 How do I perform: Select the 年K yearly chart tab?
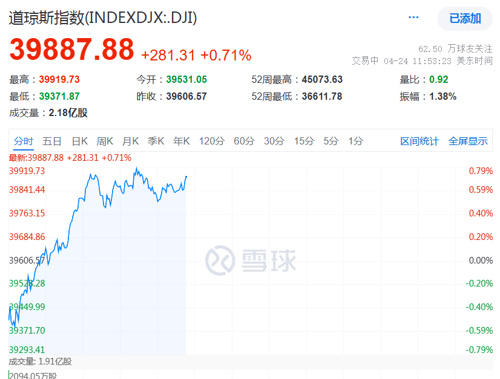[x=182, y=141]
